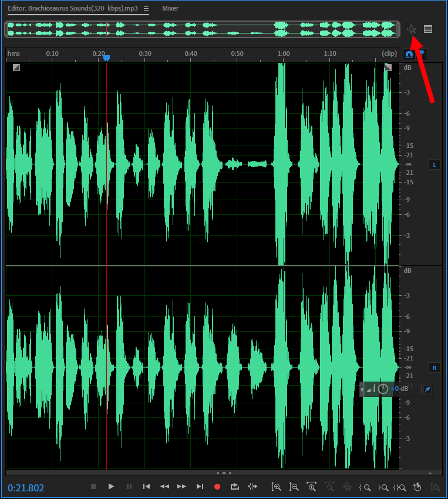Click the overview navigator left edge handle

[6, 29]
